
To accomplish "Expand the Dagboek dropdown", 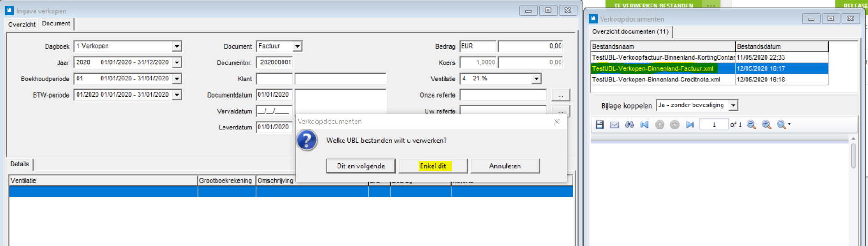I will click(x=177, y=46).
